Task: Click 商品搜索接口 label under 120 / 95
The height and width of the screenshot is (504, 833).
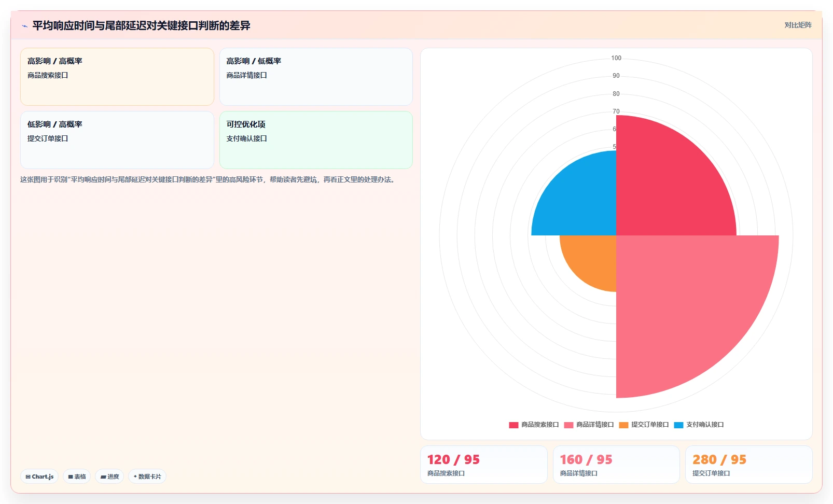Action: coord(446,473)
